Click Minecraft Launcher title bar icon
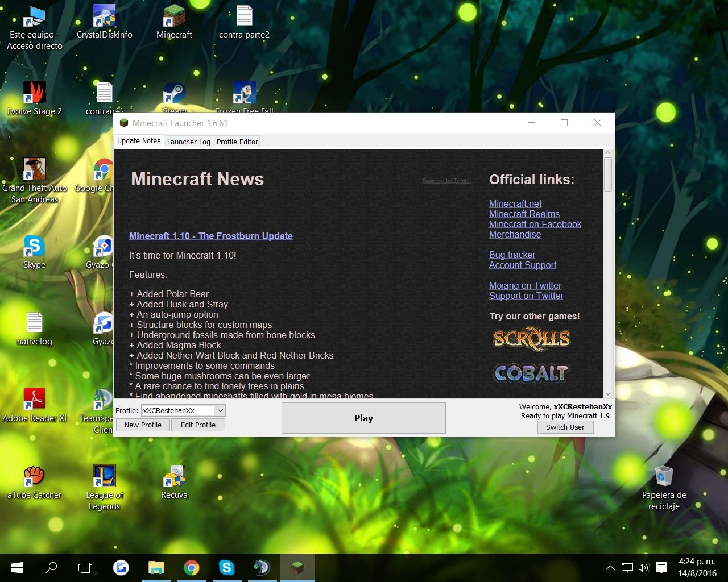This screenshot has width=728, height=582. (x=123, y=123)
